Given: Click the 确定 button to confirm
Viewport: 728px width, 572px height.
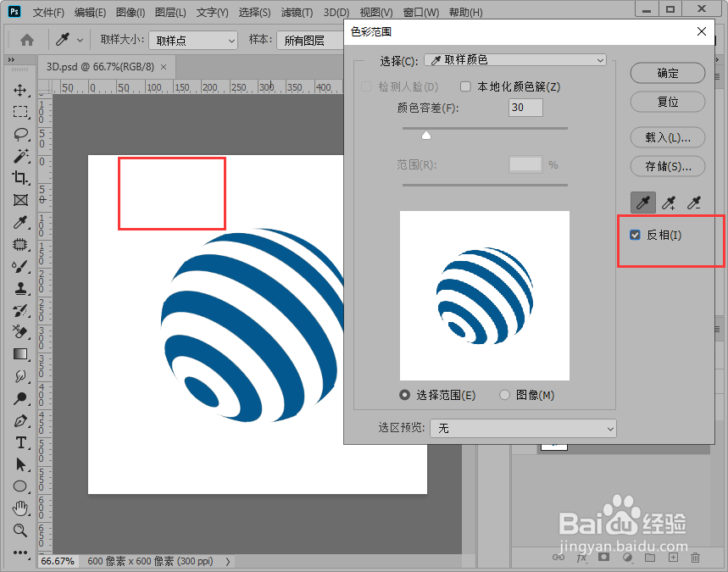Looking at the screenshot, I should pyautogui.click(x=667, y=73).
